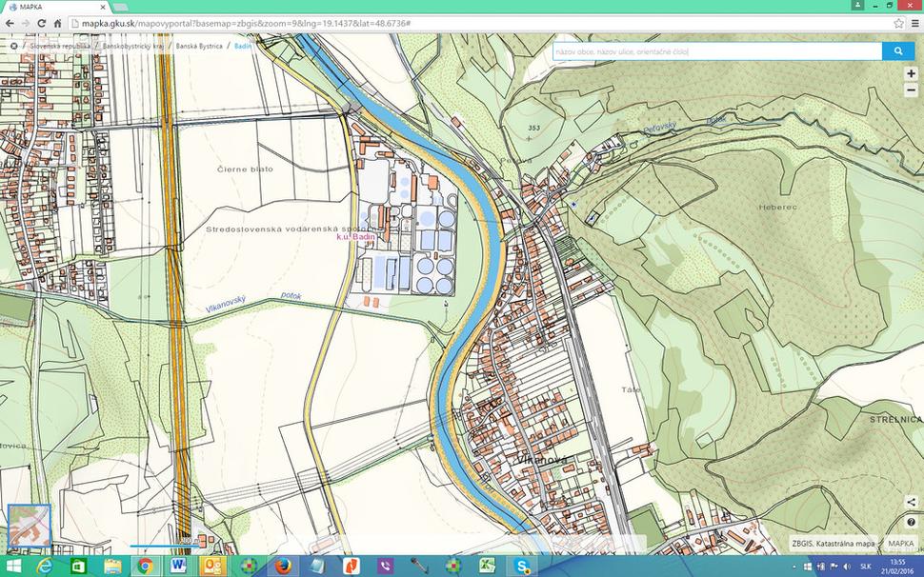Zoom out with the minus button

911,90
